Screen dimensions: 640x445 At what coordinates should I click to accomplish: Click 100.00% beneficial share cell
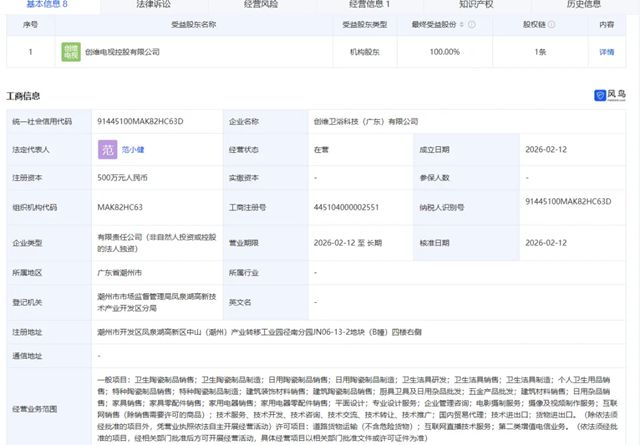(444, 52)
